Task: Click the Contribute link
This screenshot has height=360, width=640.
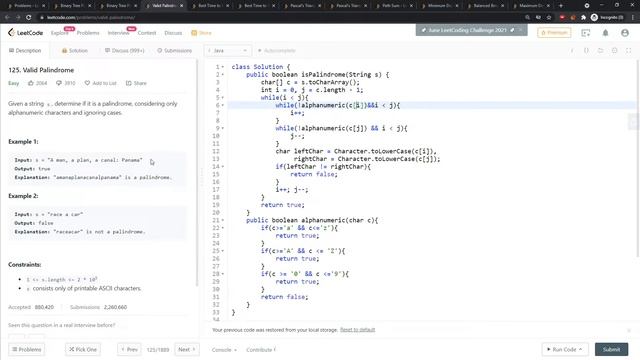Action: pos(261,350)
